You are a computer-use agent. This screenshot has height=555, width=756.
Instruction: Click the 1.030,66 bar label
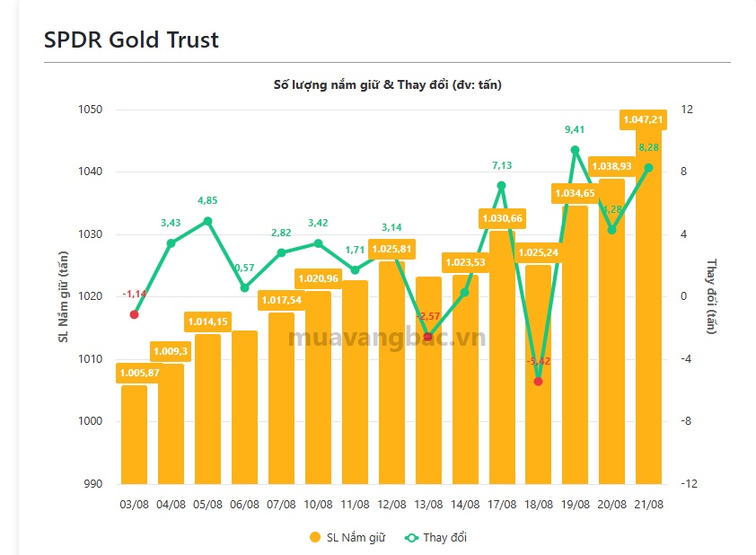pyautogui.click(x=502, y=218)
